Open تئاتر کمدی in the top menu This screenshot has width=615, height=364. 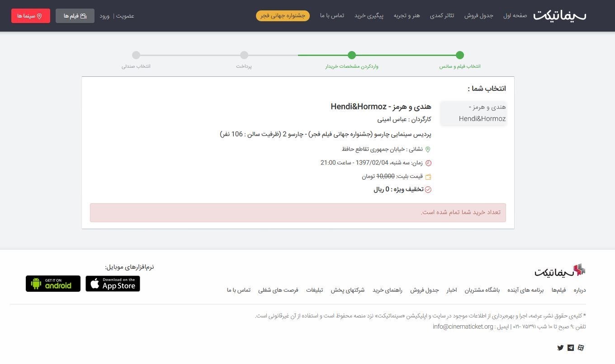click(x=442, y=16)
